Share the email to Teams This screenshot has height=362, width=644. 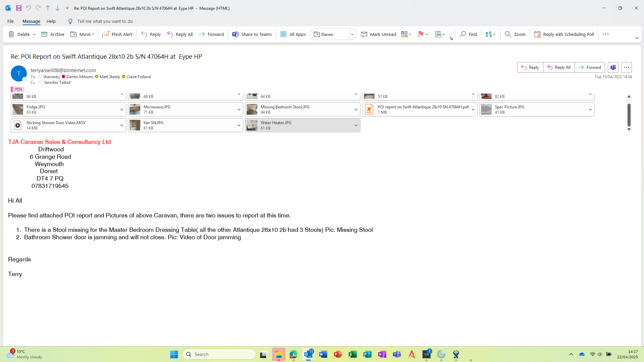[x=252, y=34]
